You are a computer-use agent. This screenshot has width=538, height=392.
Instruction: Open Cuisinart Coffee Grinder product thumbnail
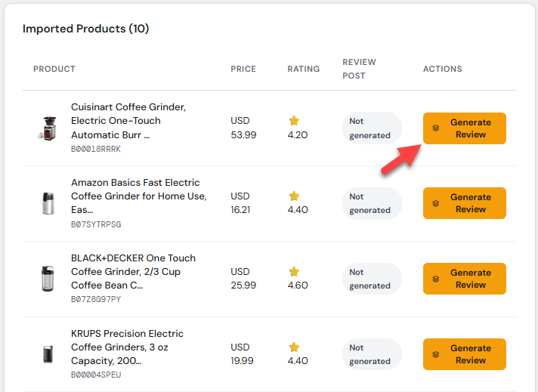point(48,128)
